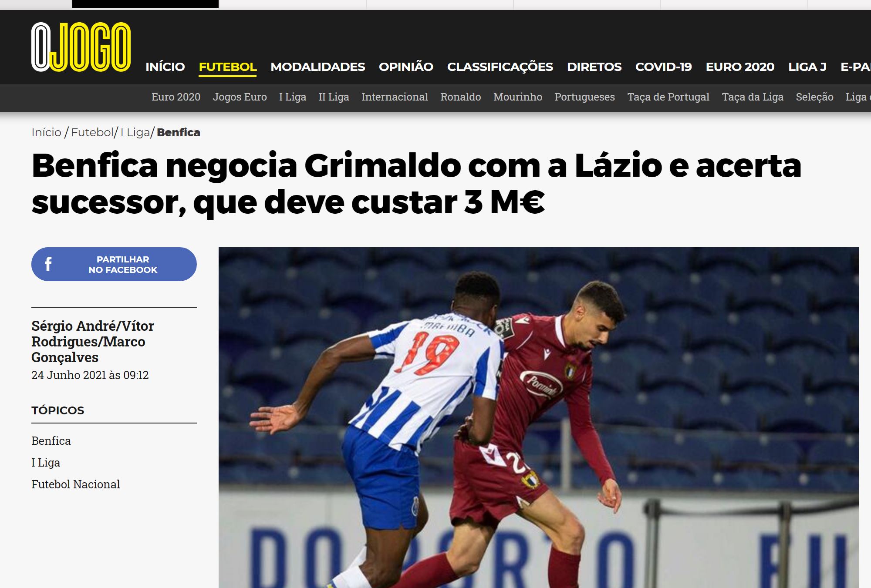
Task: Open the Covid-19 section
Action: (663, 67)
